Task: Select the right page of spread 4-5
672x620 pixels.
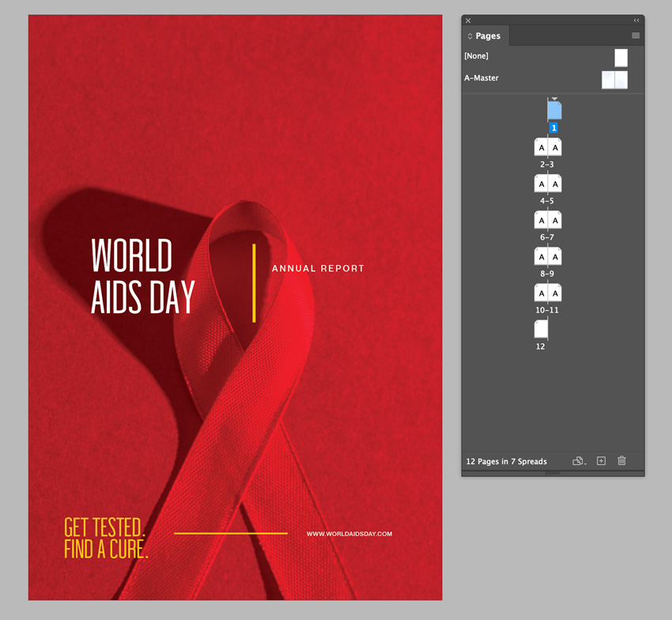Action: 554,183
